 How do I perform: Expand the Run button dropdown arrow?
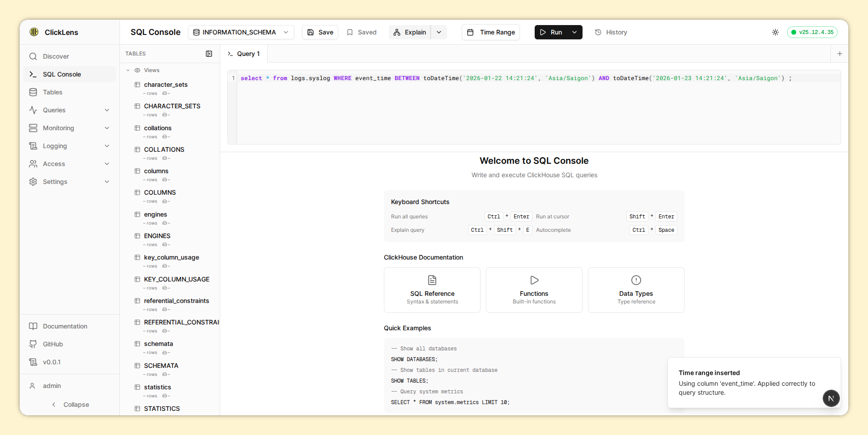click(x=574, y=32)
